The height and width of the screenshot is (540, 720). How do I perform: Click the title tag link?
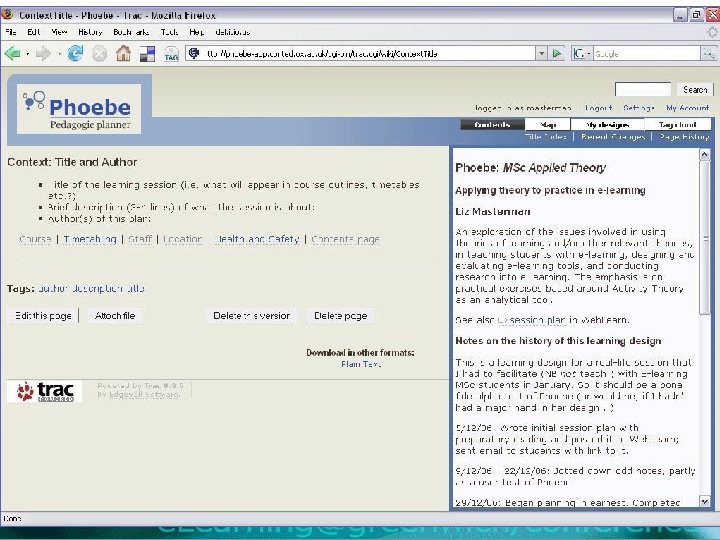(135, 288)
